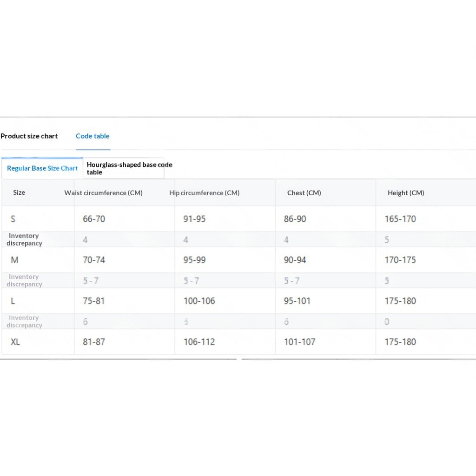Screen dimensions: 476x476
Task: Click height value 165-170 in S row
Action: 400,219
